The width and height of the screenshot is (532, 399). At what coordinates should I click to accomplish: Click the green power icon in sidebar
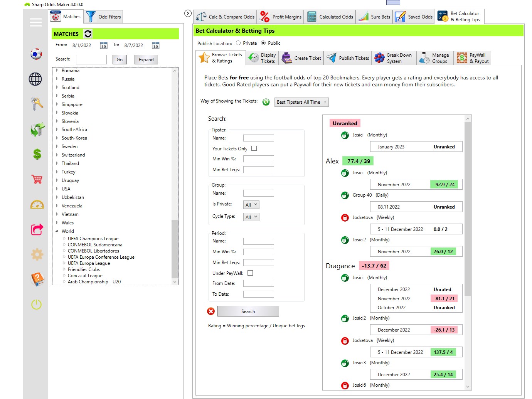(36, 304)
